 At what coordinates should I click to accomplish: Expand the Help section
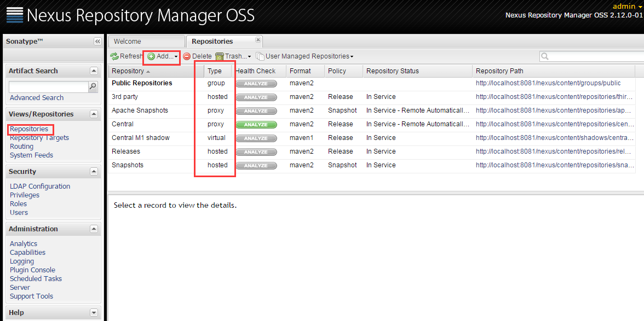(94, 313)
